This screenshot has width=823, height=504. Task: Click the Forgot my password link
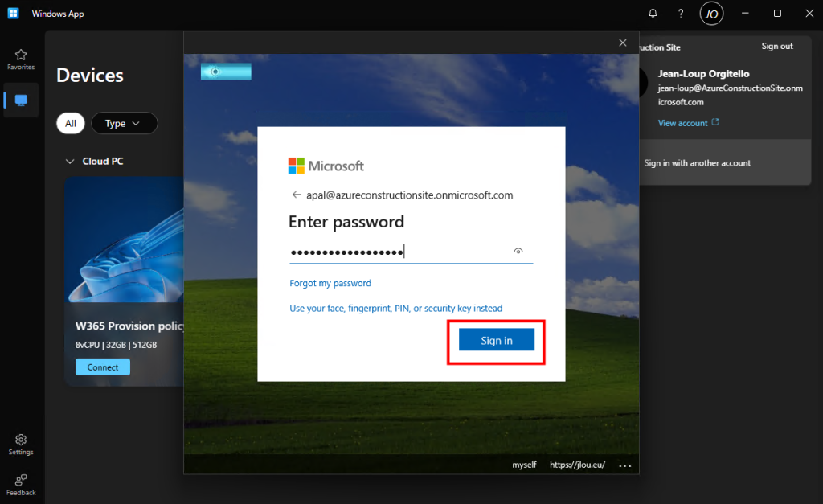click(330, 283)
